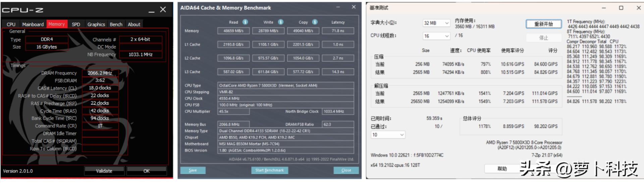Click the Memory Copy 49040 MB/s field
644x183 pixels.
(303, 31)
